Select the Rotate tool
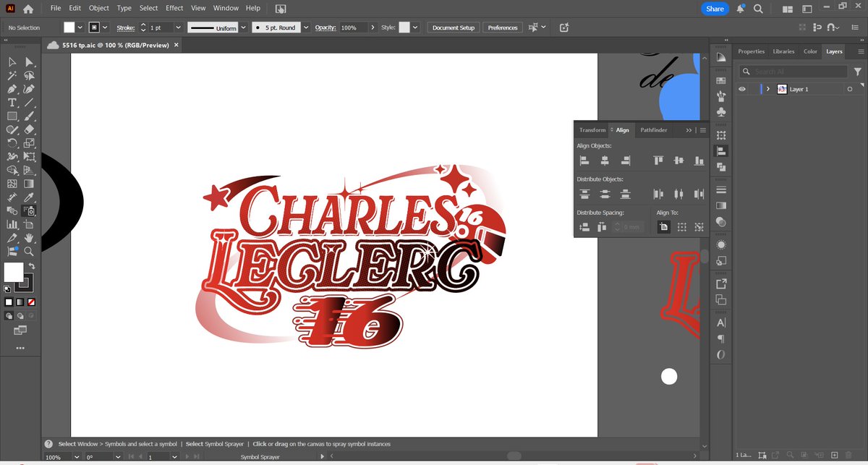This screenshot has height=465, width=868. point(12,143)
